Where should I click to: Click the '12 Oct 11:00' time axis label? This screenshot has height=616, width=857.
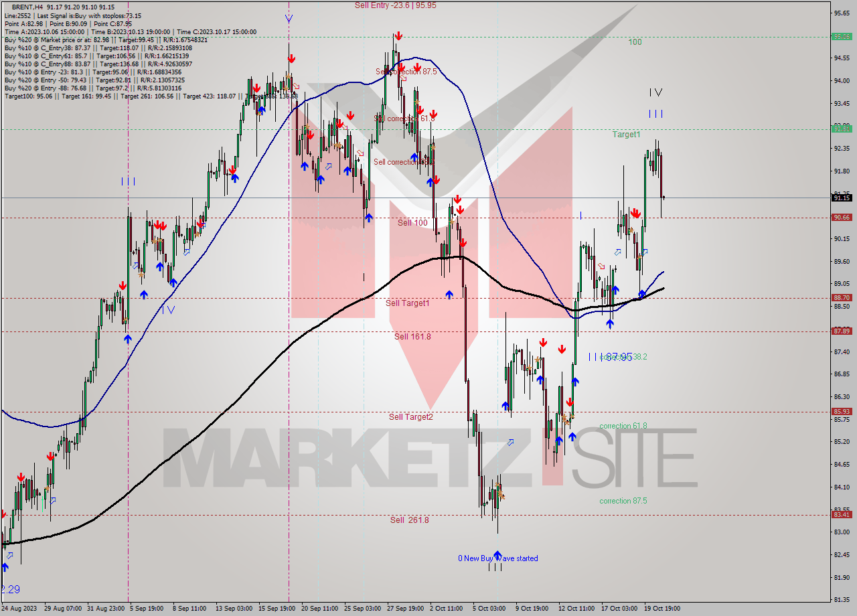point(576,609)
